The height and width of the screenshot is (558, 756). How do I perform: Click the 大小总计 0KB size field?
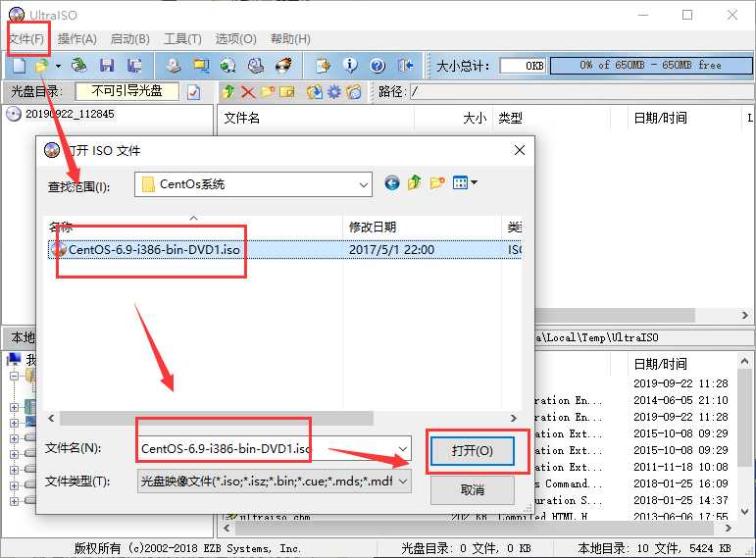click(x=524, y=66)
